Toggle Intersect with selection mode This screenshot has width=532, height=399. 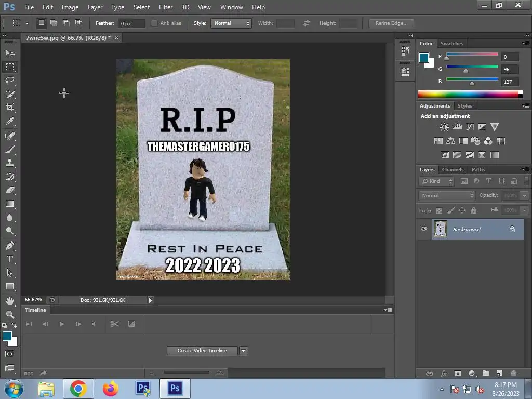tap(79, 23)
